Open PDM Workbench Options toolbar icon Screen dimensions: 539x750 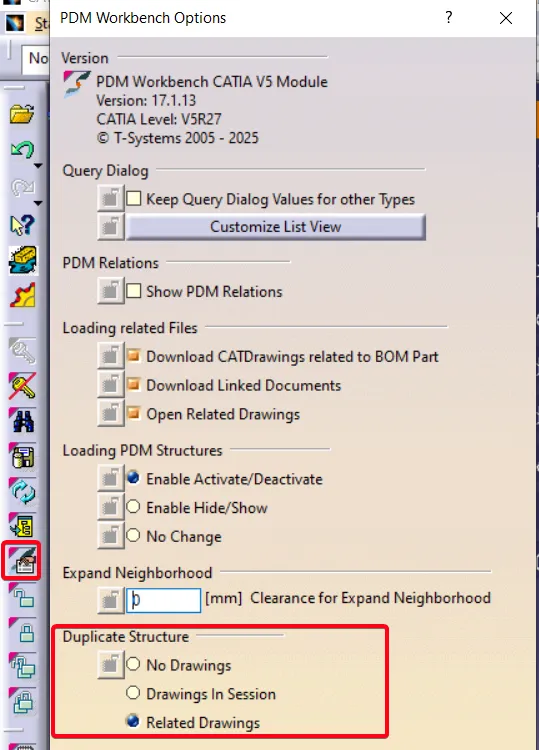22,561
